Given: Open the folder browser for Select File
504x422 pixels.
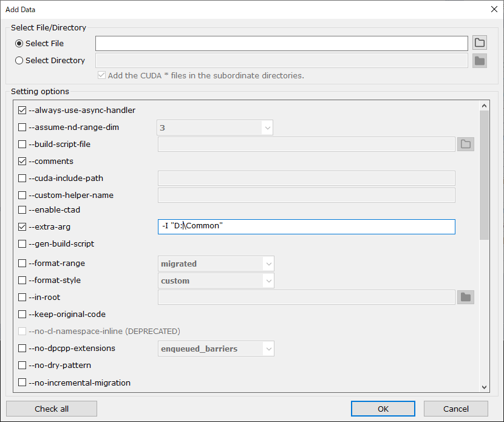Looking at the screenshot, I should point(479,43).
